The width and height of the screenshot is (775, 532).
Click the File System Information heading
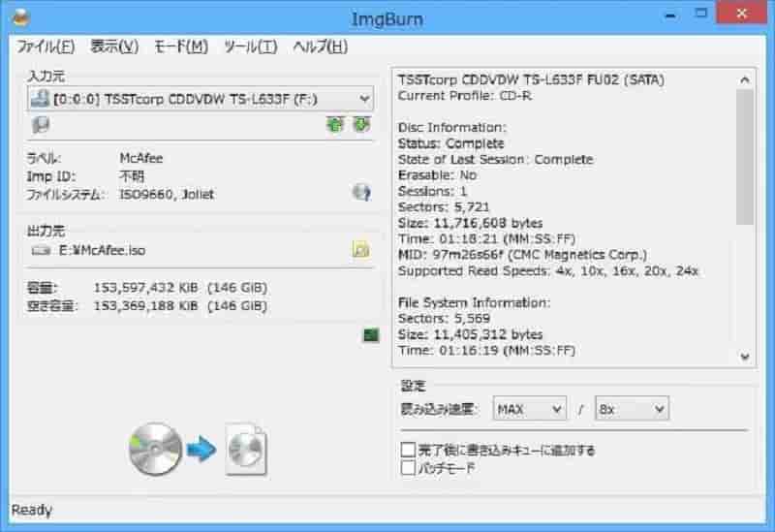click(x=474, y=302)
